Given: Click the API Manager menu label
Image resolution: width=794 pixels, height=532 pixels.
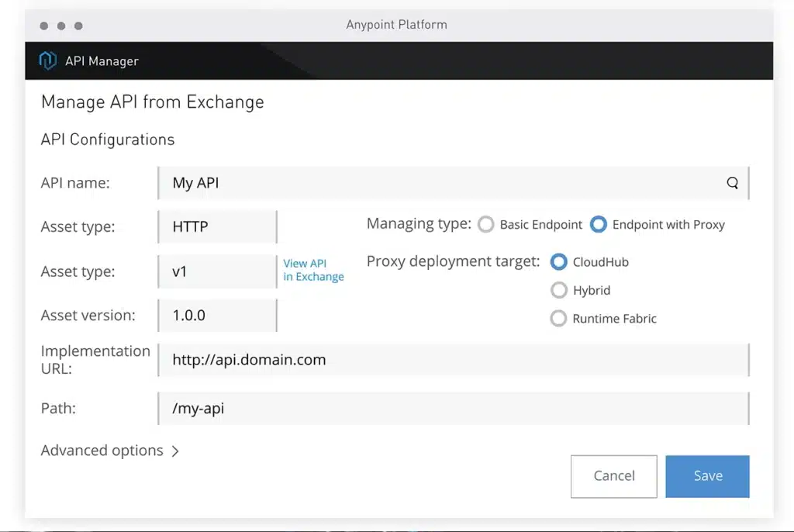Looking at the screenshot, I should tap(101, 60).
